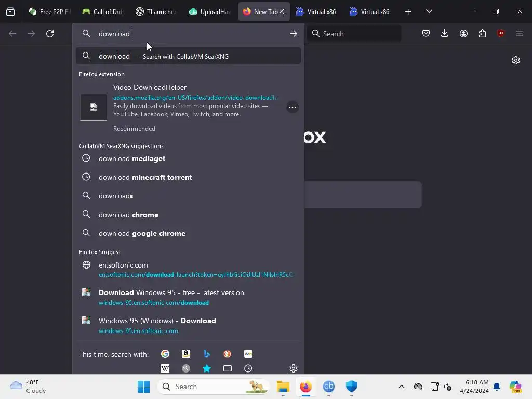Viewport: 532px width, 399px height.
Task: Switch to Free P2P tab
Action: point(49,11)
